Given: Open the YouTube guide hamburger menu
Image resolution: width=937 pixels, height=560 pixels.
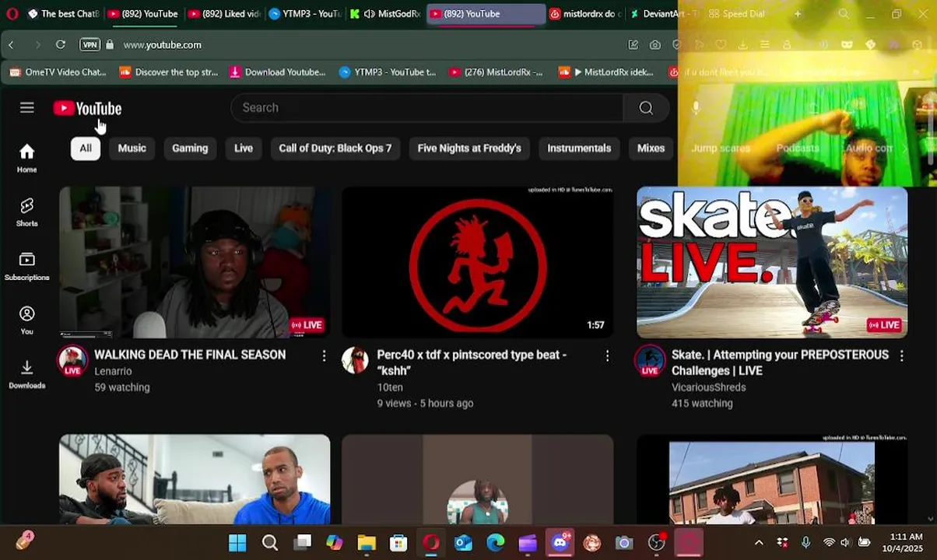Looking at the screenshot, I should [27, 108].
